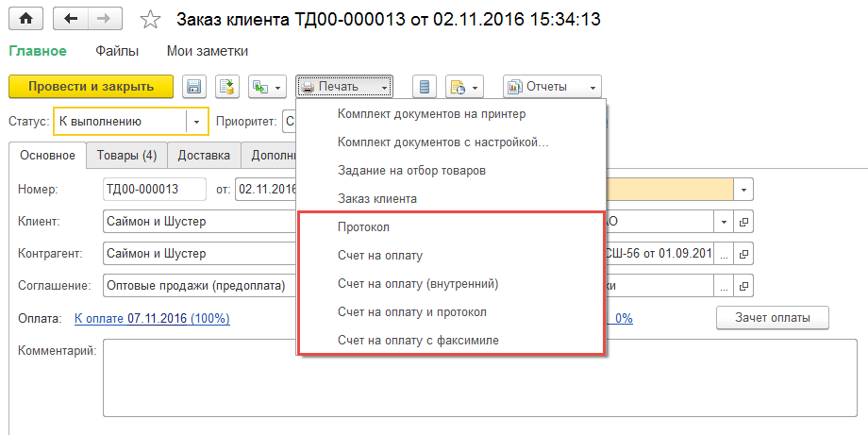Select 'Задание на отбор товаров' menu item
The height and width of the screenshot is (435, 868).
click(x=411, y=171)
